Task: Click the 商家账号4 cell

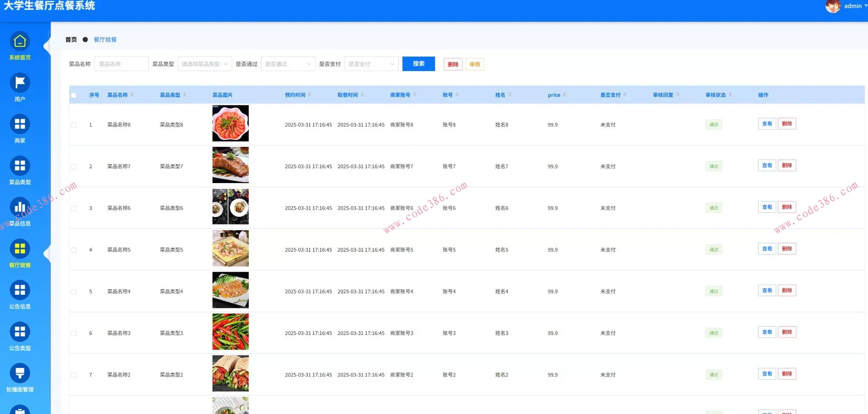Action: pos(401,292)
